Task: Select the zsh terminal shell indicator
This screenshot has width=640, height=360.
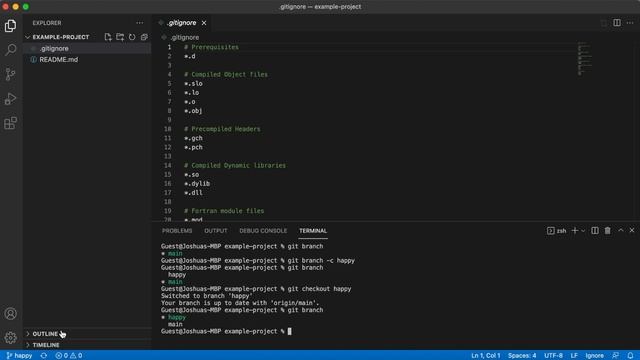Action: coord(557,231)
